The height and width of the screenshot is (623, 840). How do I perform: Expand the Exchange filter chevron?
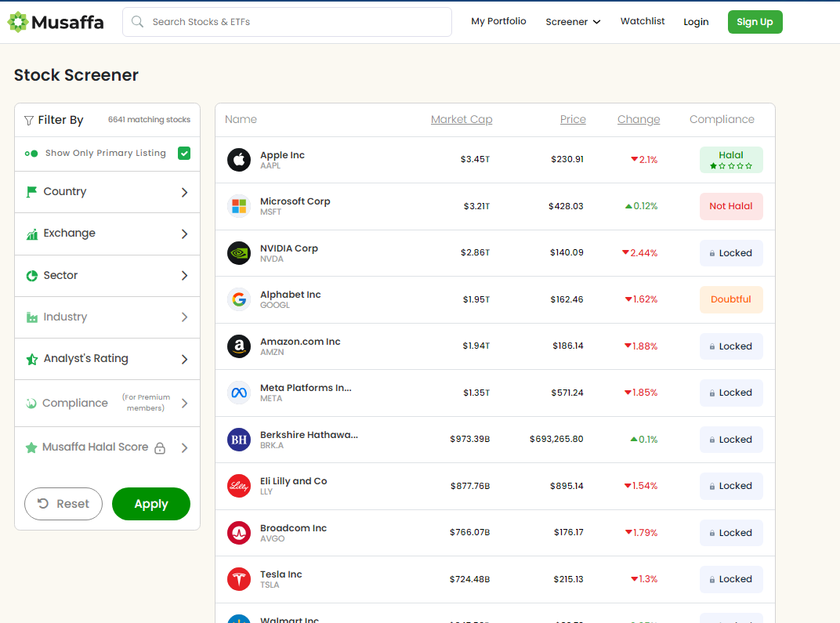[x=184, y=234]
